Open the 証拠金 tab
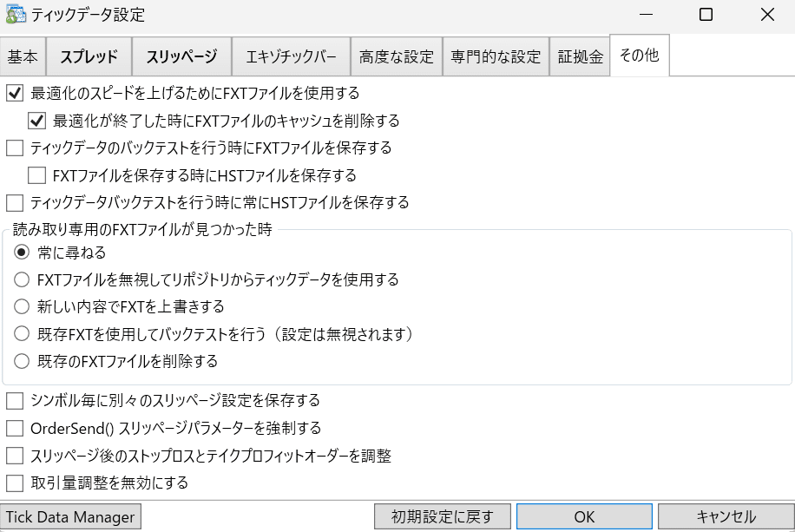This screenshot has height=532, width=795. (580, 56)
